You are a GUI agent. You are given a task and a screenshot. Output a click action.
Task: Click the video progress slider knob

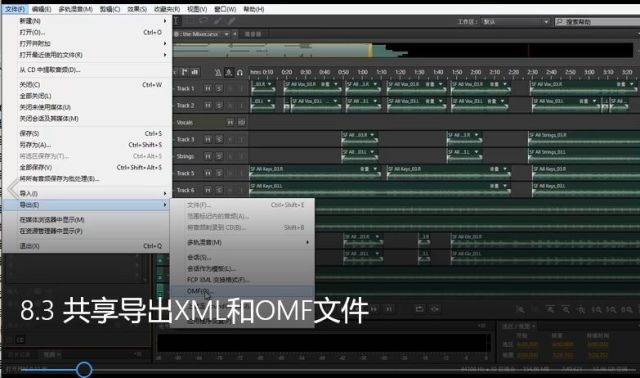coord(84,370)
